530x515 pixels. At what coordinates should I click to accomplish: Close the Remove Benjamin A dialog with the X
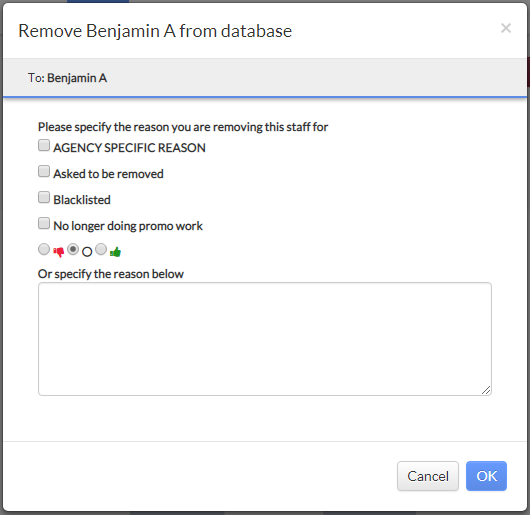tap(506, 28)
